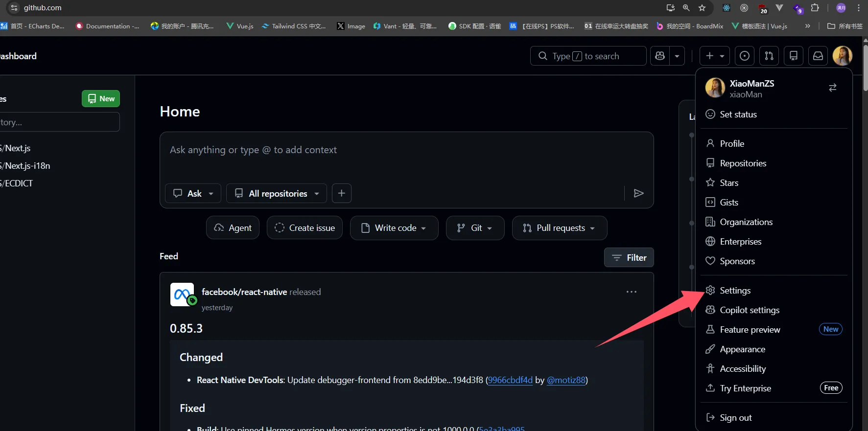Viewport: 868px width, 431px height.
Task: Open Settings from user menu
Action: [774, 291]
